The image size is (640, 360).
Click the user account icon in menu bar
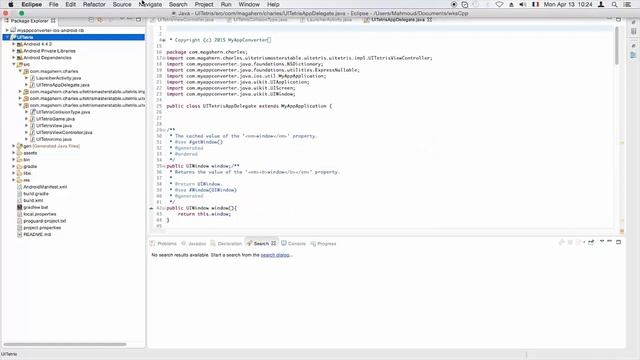point(601,4)
